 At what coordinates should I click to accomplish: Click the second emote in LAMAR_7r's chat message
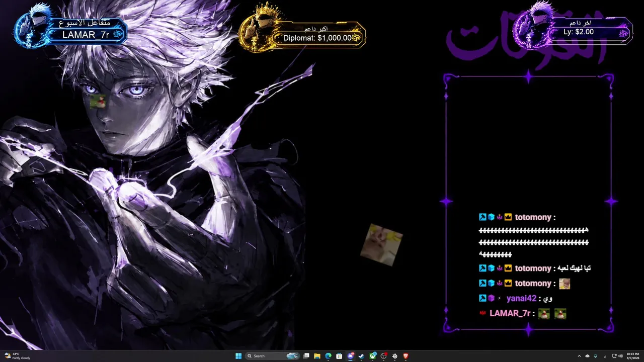point(560,314)
